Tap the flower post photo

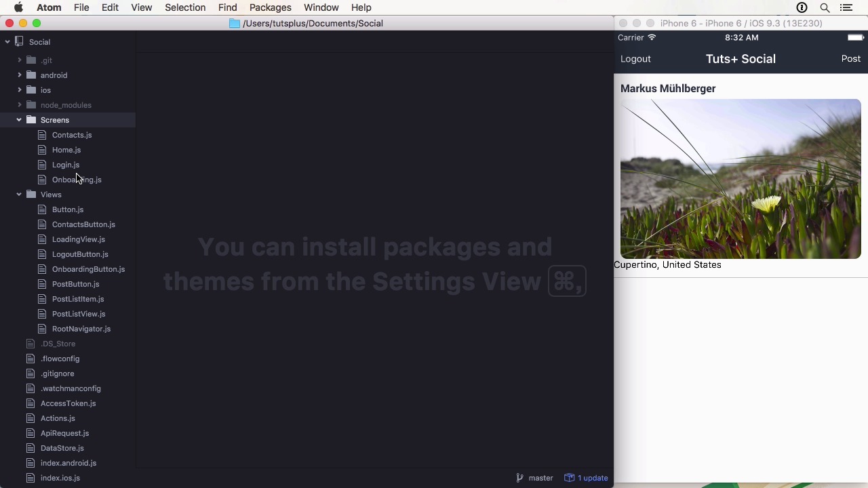click(741, 179)
